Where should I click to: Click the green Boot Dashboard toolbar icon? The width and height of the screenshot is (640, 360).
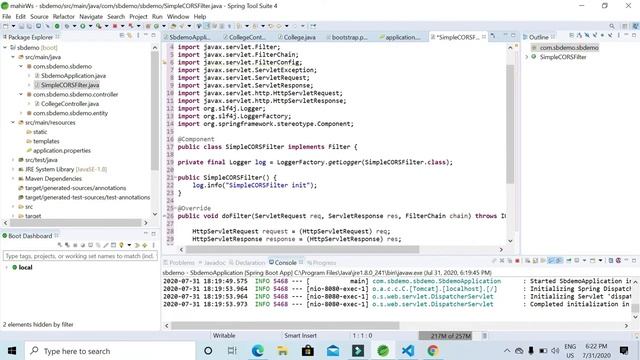pyautogui.click(x=57, y=26)
